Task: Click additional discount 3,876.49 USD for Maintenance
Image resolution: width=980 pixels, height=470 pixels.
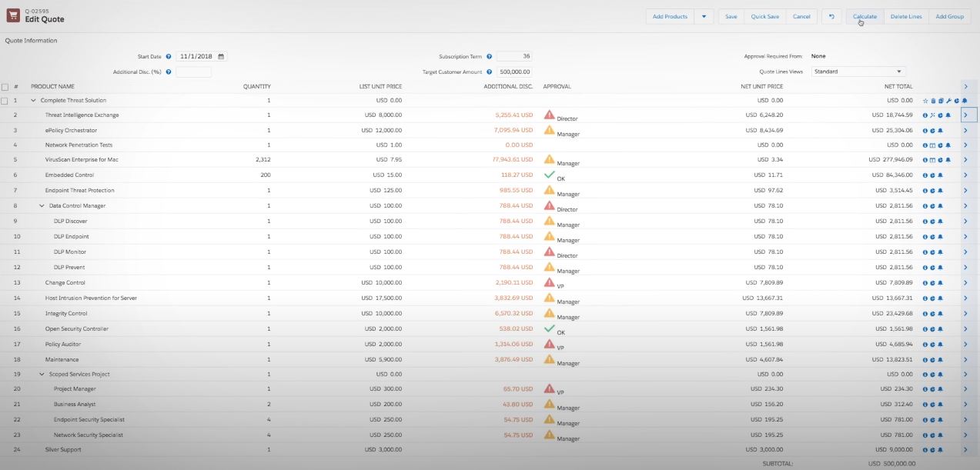Action: pyautogui.click(x=513, y=360)
